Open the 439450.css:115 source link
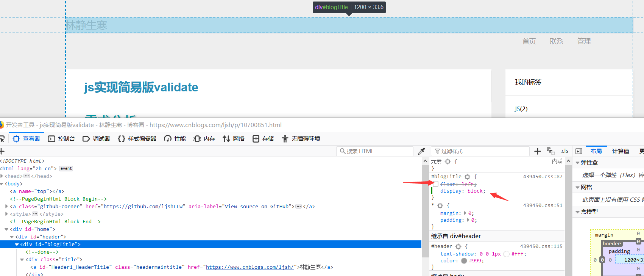 (x=541, y=246)
